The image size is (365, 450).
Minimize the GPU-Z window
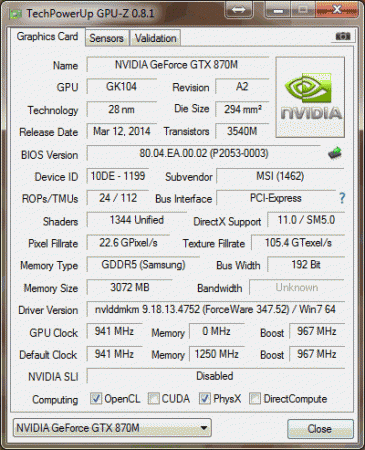pyautogui.click(x=279, y=10)
